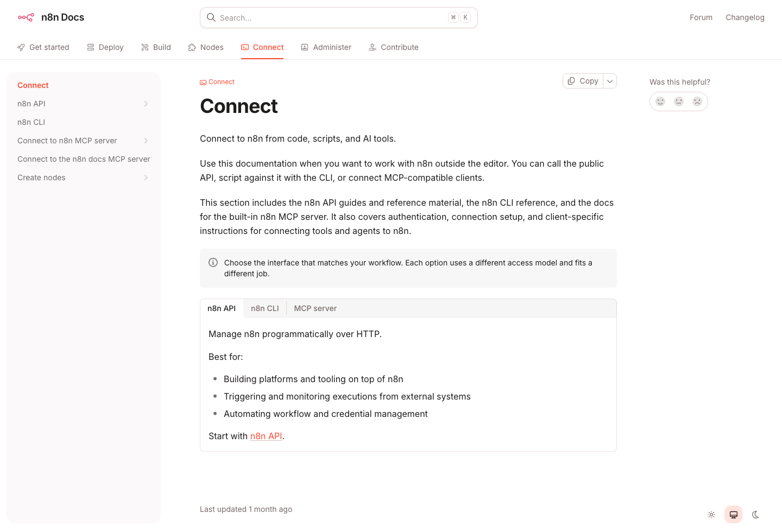Select the MCP server content tab

[x=316, y=308]
